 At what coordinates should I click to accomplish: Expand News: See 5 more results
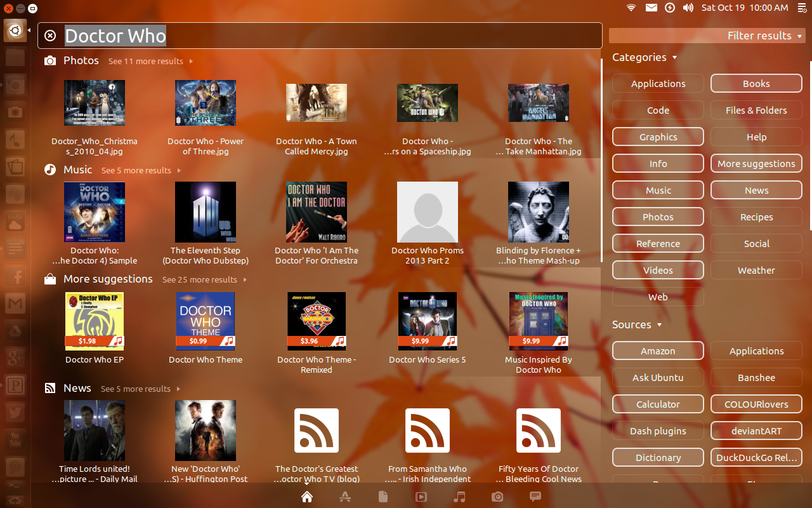click(x=140, y=389)
